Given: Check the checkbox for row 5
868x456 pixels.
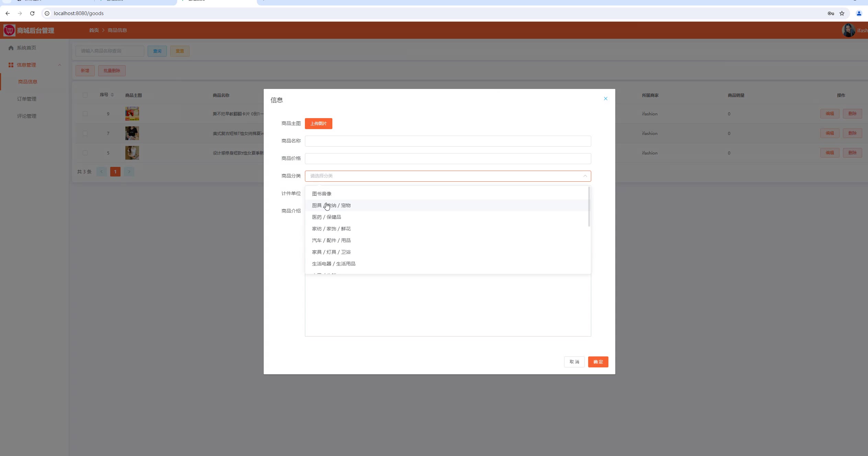Looking at the screenshot, I should click(x=85, y=153).
